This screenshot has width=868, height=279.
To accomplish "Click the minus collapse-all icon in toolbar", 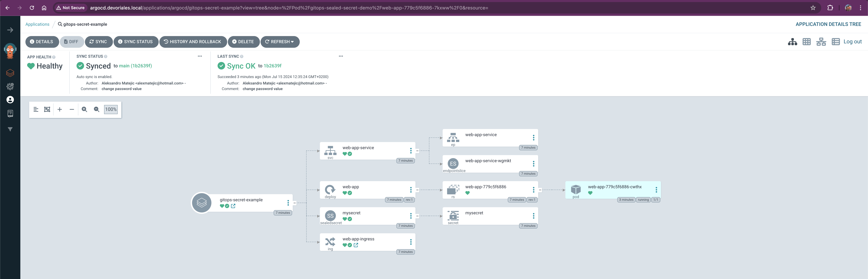I will pos(72,109).
